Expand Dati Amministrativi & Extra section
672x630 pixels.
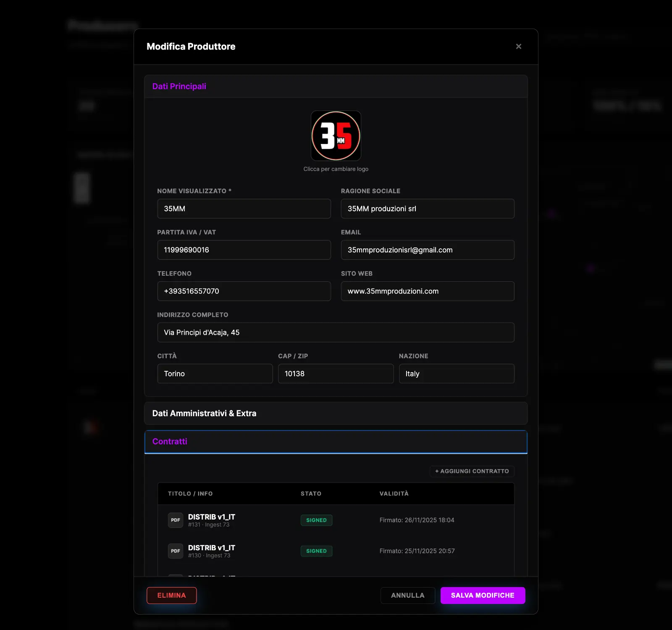335,413
